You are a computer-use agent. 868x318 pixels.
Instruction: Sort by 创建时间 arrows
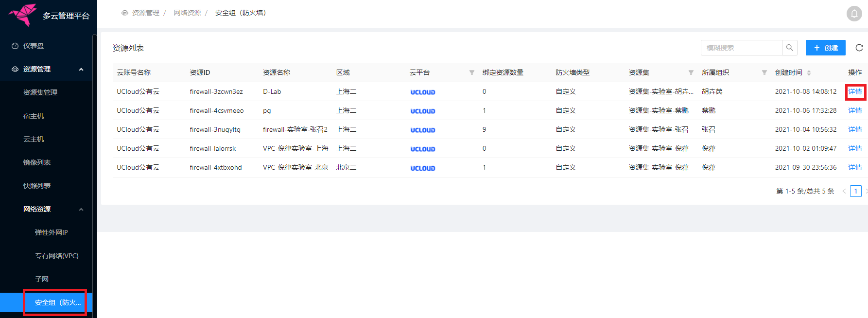point(809,72)
